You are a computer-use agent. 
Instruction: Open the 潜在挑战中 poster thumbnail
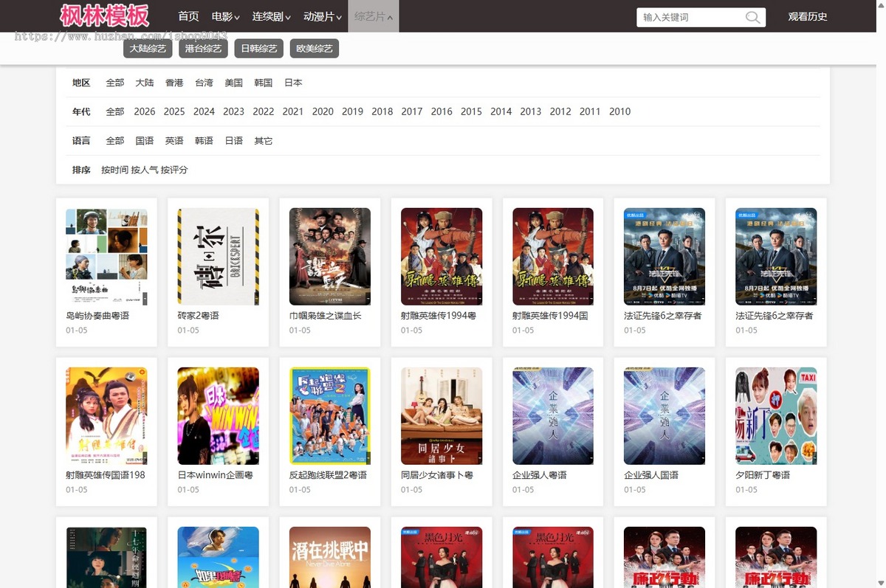tap(330, 557)
